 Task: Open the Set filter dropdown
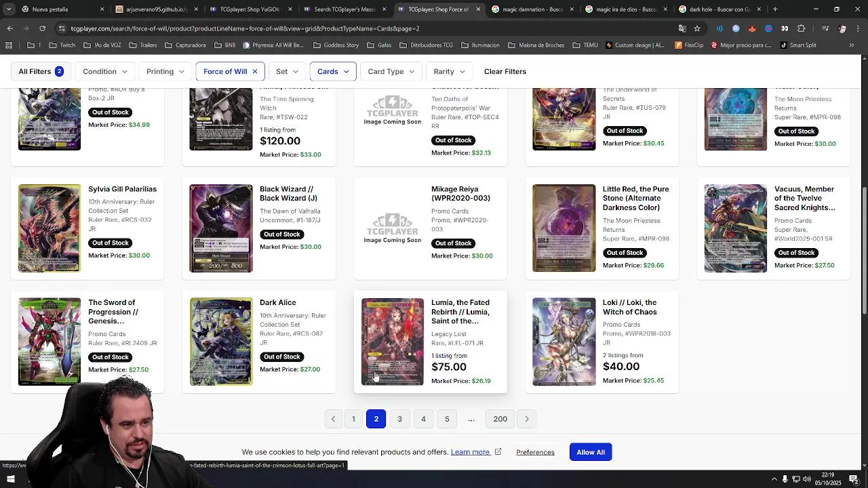coord(287,71)
